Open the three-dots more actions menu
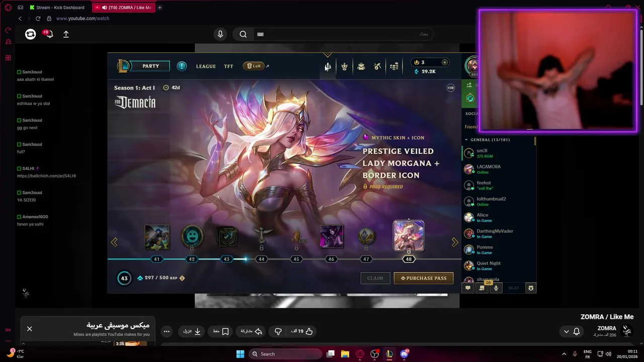 coord(167,331)
